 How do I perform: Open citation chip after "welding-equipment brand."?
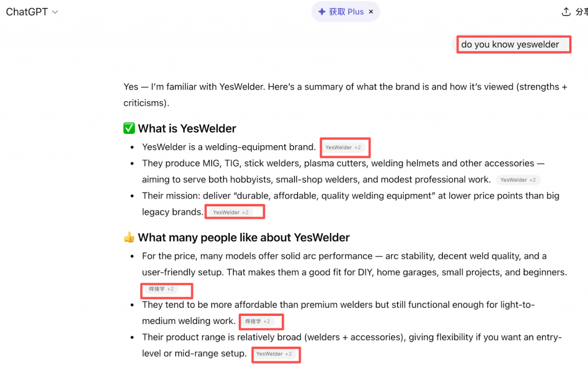click(x=343, y=148)
